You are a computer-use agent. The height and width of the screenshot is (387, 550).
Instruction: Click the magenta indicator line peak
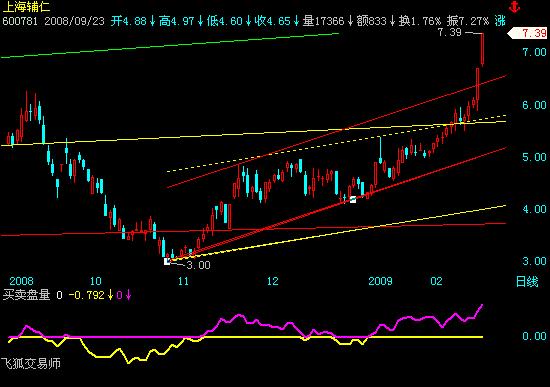pyautogui.click(x=482, y=305)
